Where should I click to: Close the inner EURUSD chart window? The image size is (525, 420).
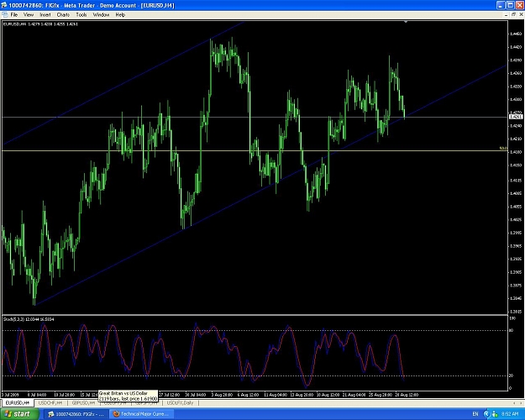point(521,15)
